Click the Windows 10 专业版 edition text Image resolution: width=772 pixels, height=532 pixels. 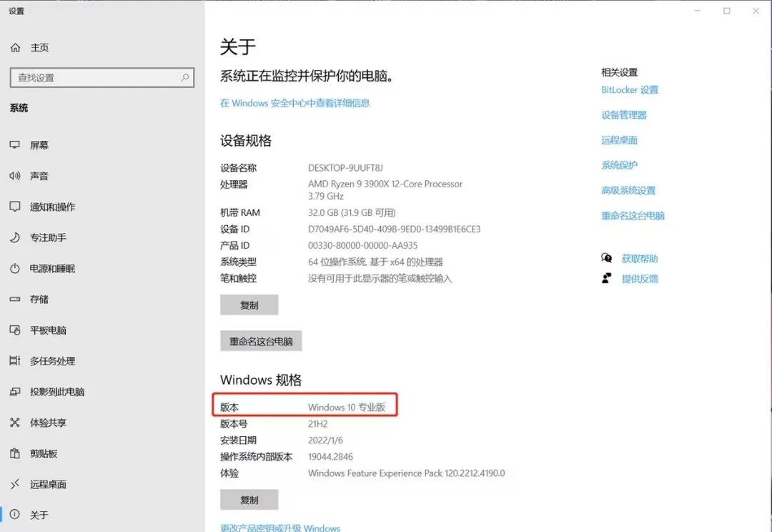[347, 408]
